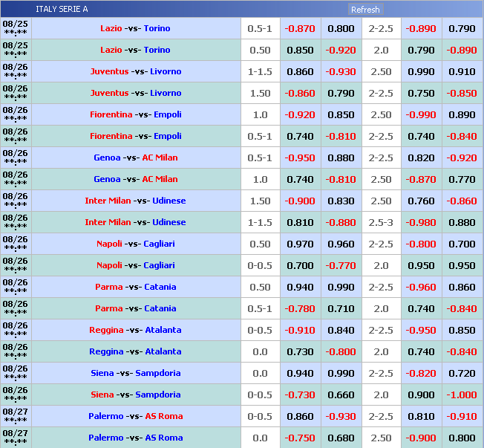The height and width of the screenshot is (448, 484).
Task: Click the Refresh button
Action: [x=365, y=10]
